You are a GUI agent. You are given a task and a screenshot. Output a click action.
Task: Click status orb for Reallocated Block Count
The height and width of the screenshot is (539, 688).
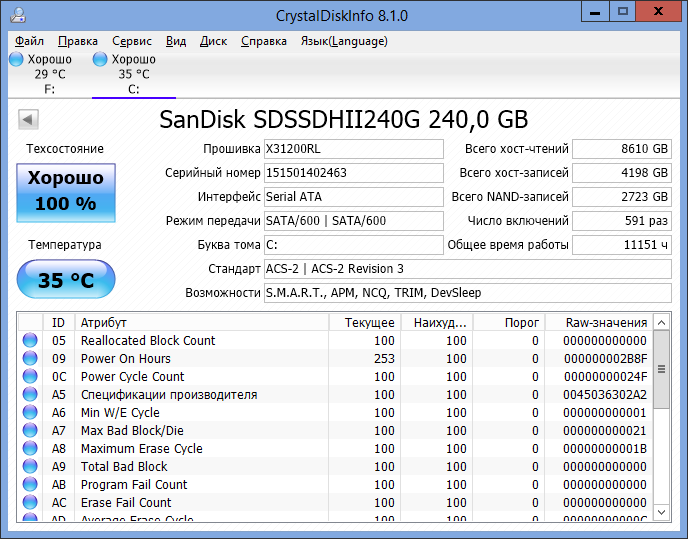click(x=30, y=341)
